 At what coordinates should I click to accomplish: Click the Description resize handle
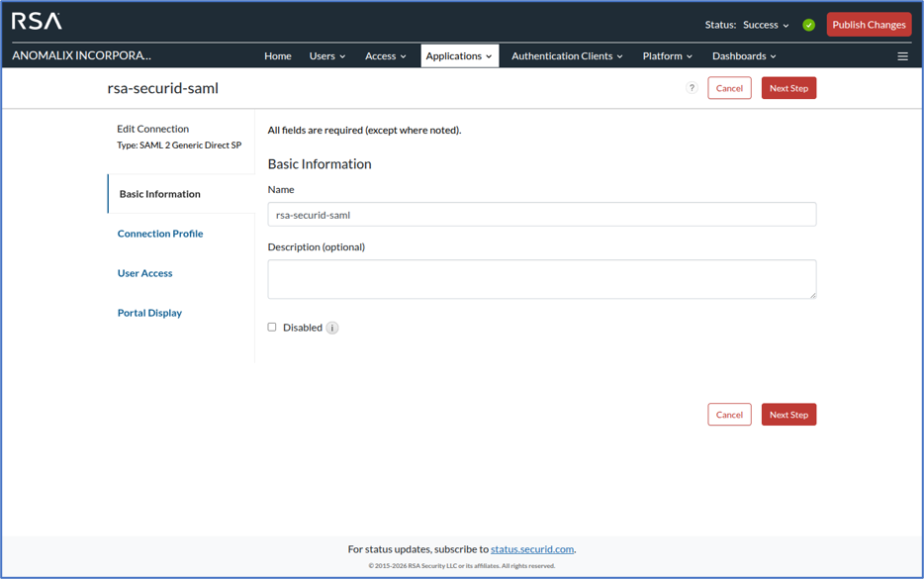point(812,295)
